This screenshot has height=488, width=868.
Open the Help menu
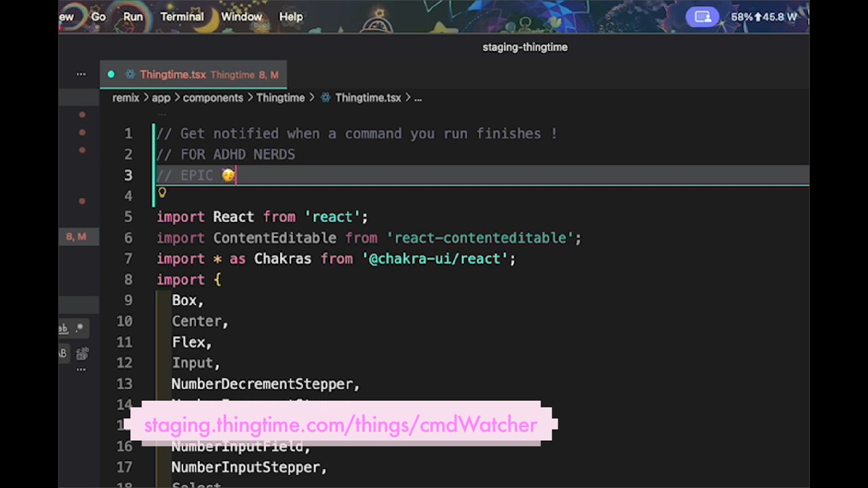pos(291,17)
